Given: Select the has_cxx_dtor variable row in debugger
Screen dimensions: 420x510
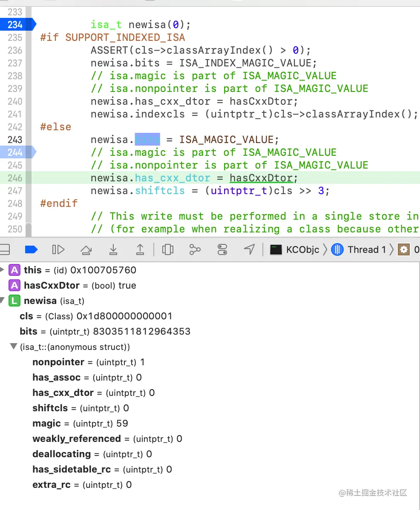Looking at the screenshot, I should 93,393.
